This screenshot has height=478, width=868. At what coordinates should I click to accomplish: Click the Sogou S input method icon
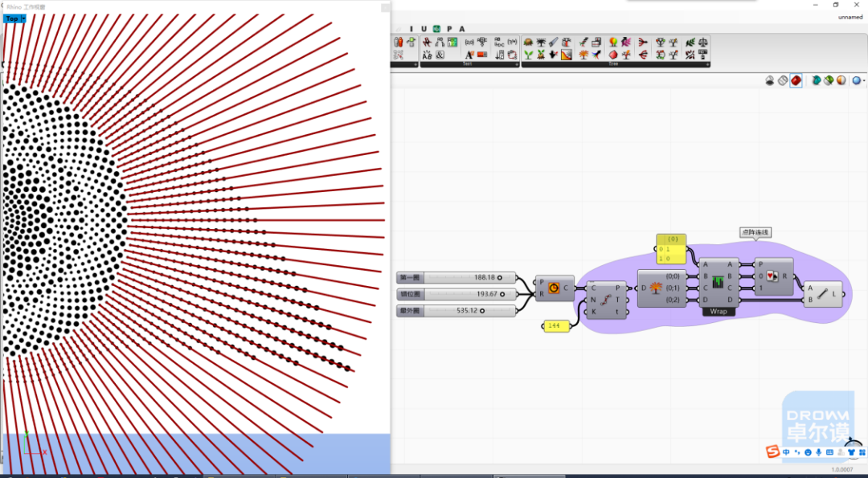[773, 452]
